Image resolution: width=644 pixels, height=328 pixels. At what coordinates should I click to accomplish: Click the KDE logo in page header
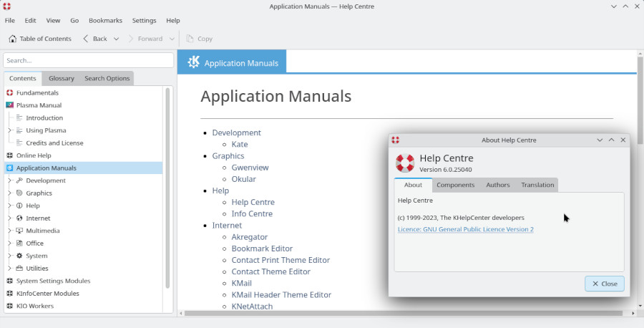click(193, 62)
